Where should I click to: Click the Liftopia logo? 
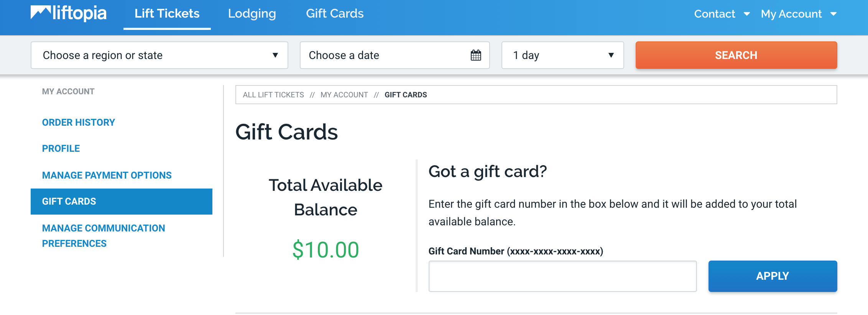click(x=69, y=13)
